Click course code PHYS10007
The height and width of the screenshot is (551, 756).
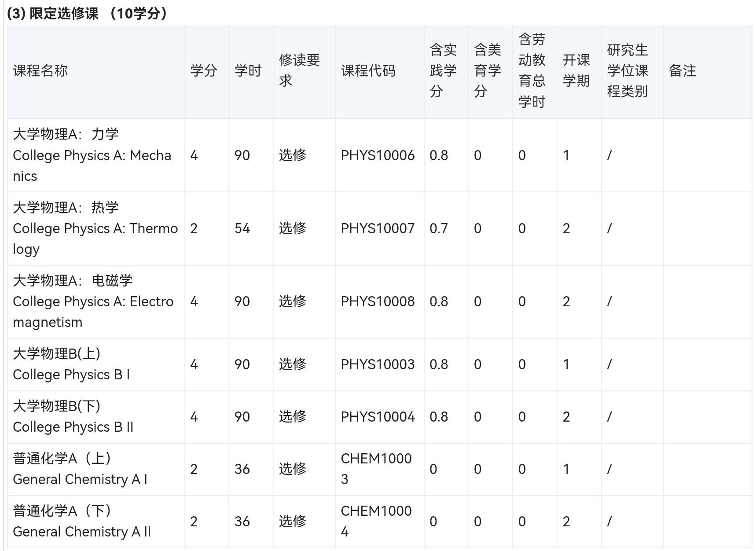point(378,228)
